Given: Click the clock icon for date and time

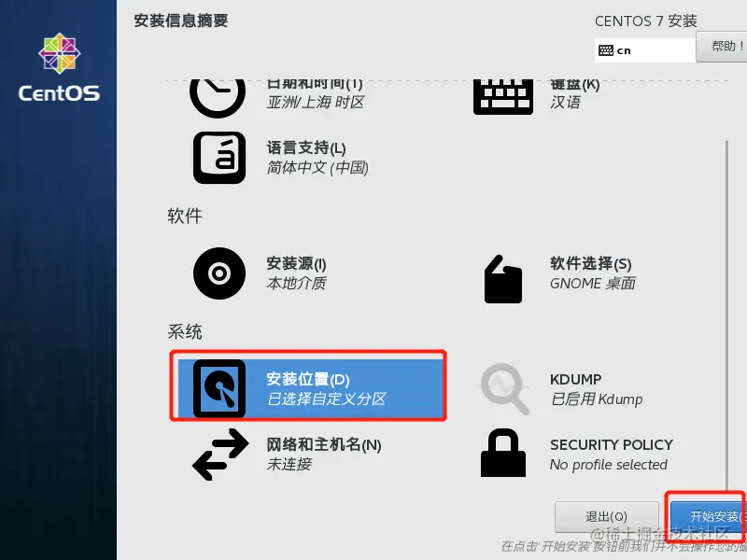Looking at the screenshot, I should [218, 97].
